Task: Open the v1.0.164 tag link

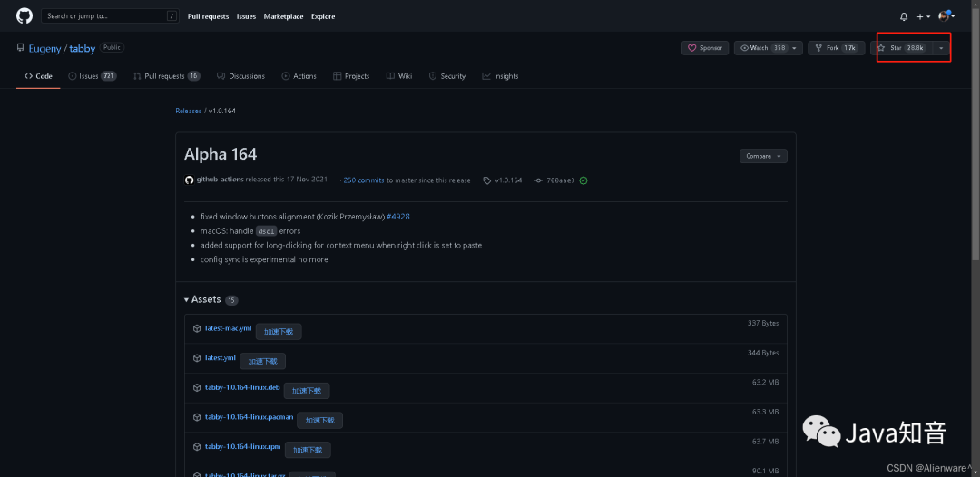Action: coord(503,180)
